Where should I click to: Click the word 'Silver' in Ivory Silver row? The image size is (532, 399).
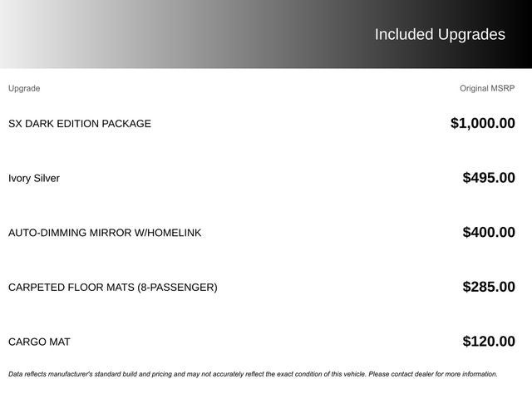click(x=47, y=178)
